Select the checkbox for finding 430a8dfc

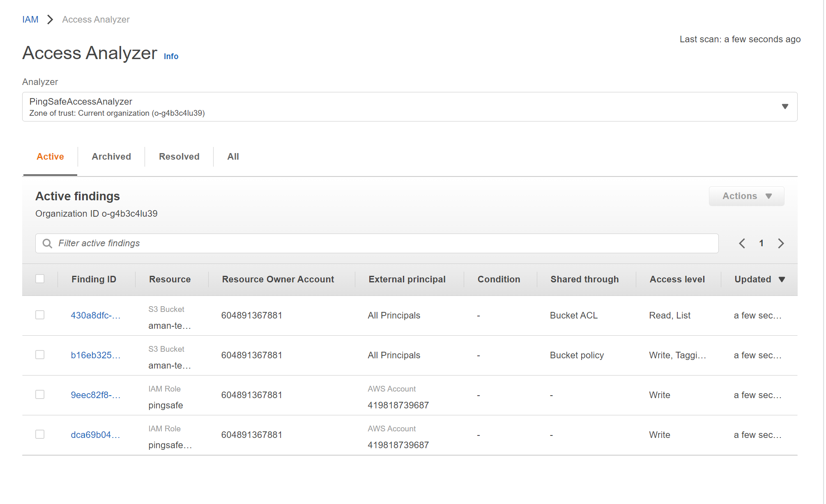pyautogui.click(x=40, y=315)
